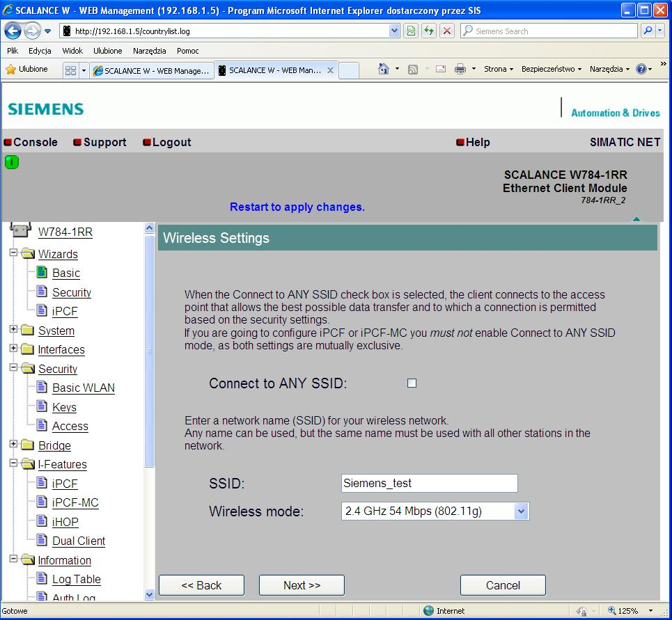Open the Plik menu
This screenshot has height=620, width=672.
click(x=13, y=51)
